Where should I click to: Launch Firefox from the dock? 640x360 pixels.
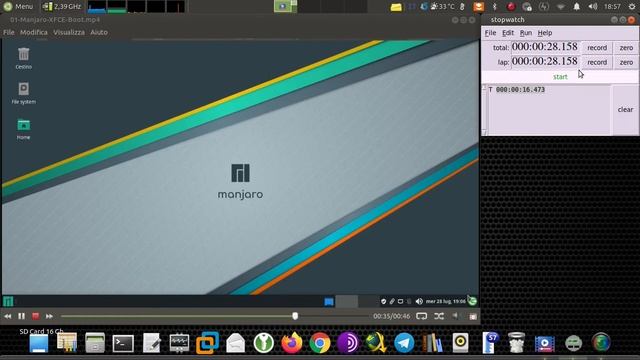(x=291, y=343)
